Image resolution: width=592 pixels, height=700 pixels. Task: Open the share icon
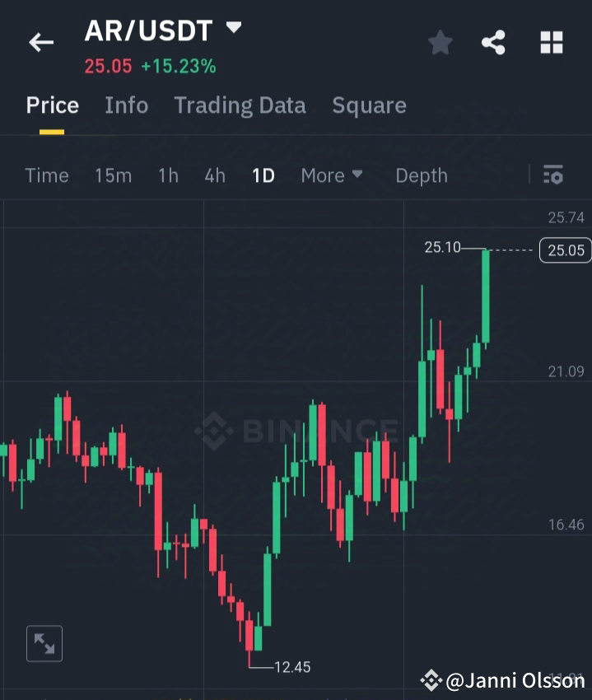pyautogui.click(x=493, y=42)
